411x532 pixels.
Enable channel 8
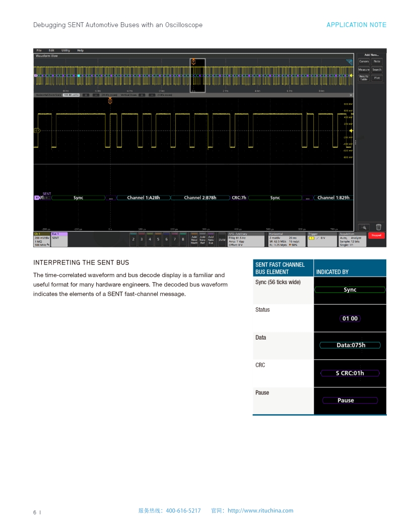[183, 239]
